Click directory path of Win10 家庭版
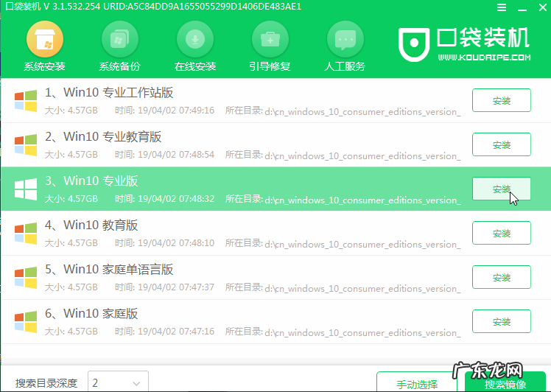This screenshot has height=392, width=551. 362,332
